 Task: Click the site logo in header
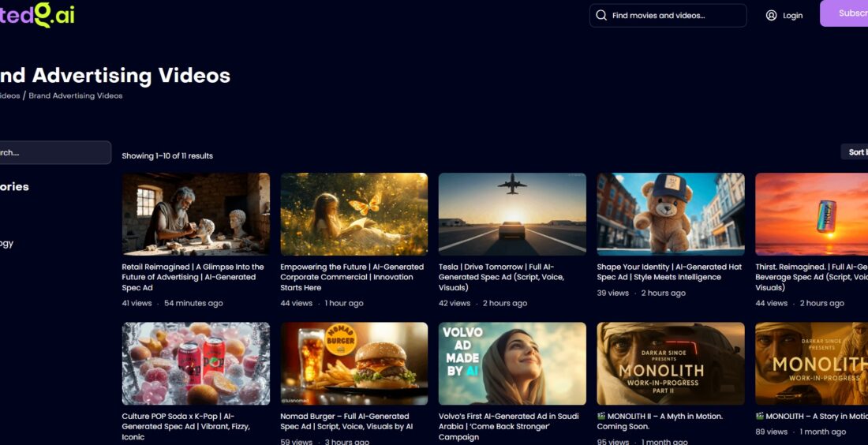(37, 15)
